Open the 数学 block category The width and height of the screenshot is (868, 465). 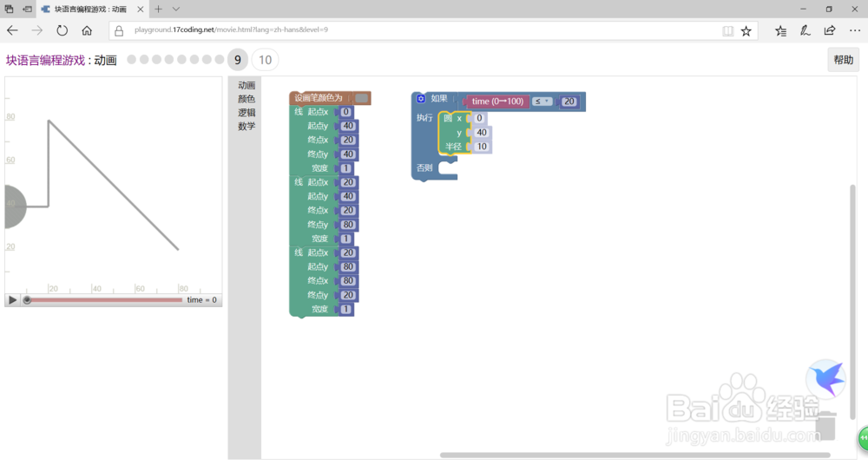click(247, 126)
